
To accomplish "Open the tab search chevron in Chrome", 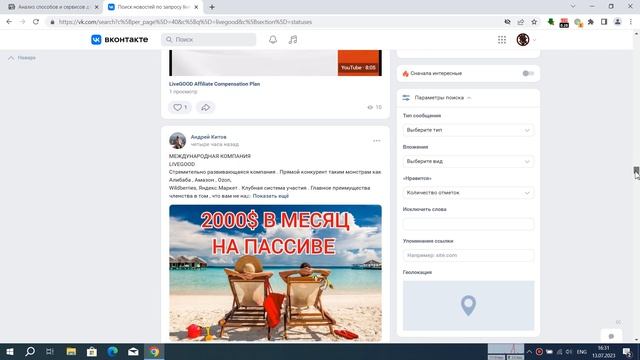I will (573, 6).
